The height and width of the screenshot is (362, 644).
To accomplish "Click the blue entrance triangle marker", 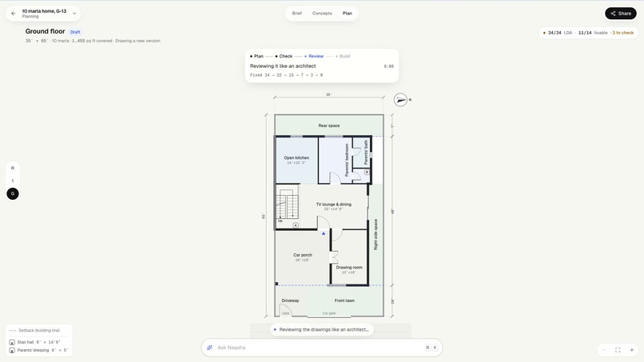I will click(324, 233).
